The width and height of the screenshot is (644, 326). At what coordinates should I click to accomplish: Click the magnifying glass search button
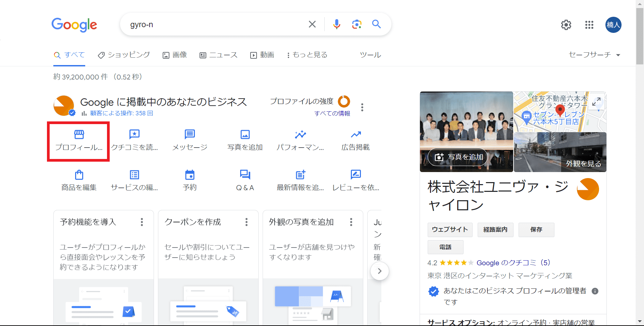(x=376, y=24)
